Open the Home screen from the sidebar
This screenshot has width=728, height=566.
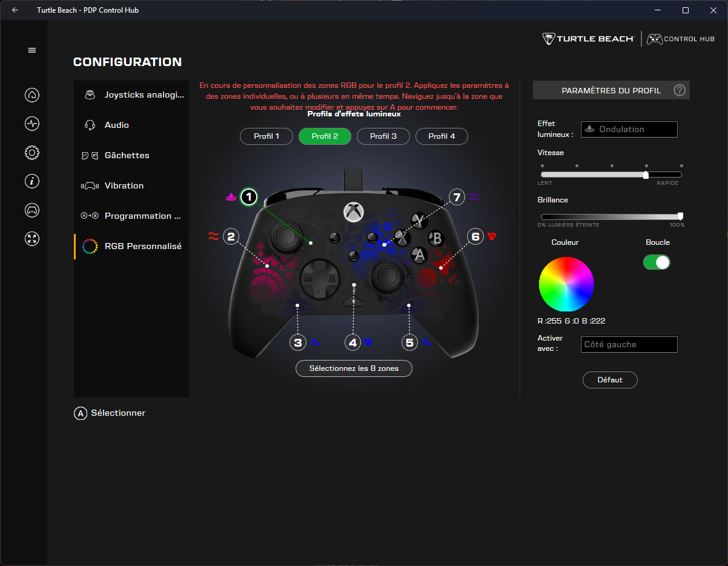click(31, 95)
